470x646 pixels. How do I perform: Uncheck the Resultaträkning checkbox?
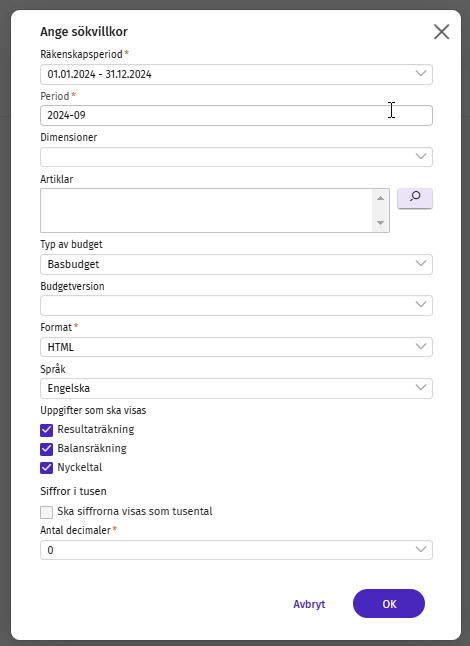point(47,430)
